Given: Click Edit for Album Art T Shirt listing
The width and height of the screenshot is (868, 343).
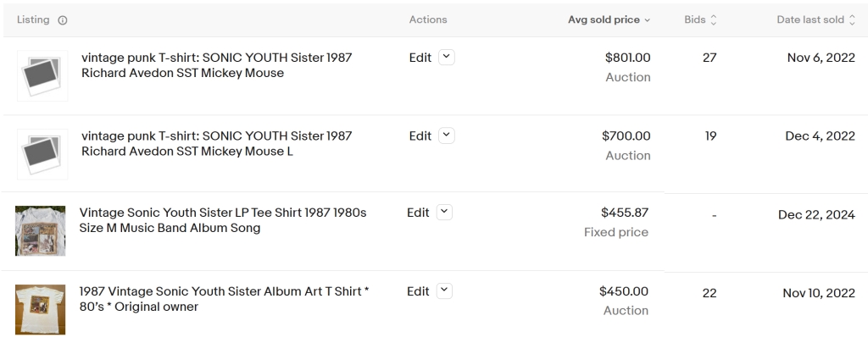Looking at the screenshot, I should pyautogui.click(x=418, y=291).
